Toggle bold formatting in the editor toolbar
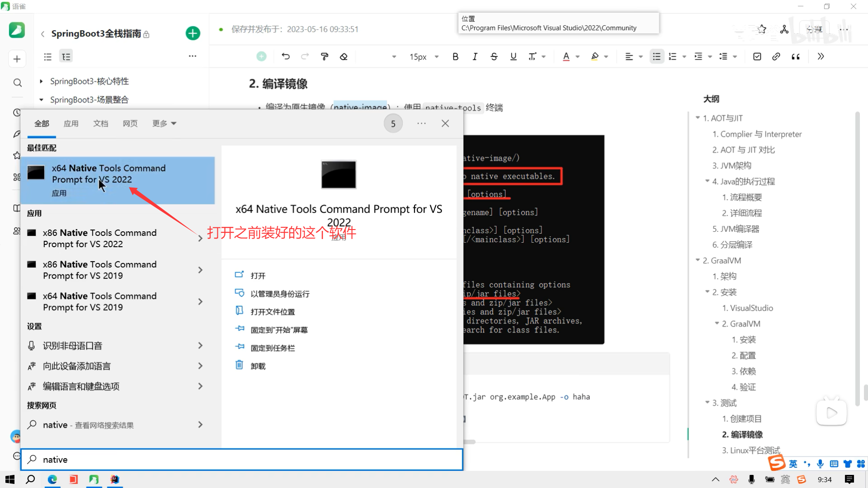Viewport: 868px width, 488px height. [x=455, y=56]
